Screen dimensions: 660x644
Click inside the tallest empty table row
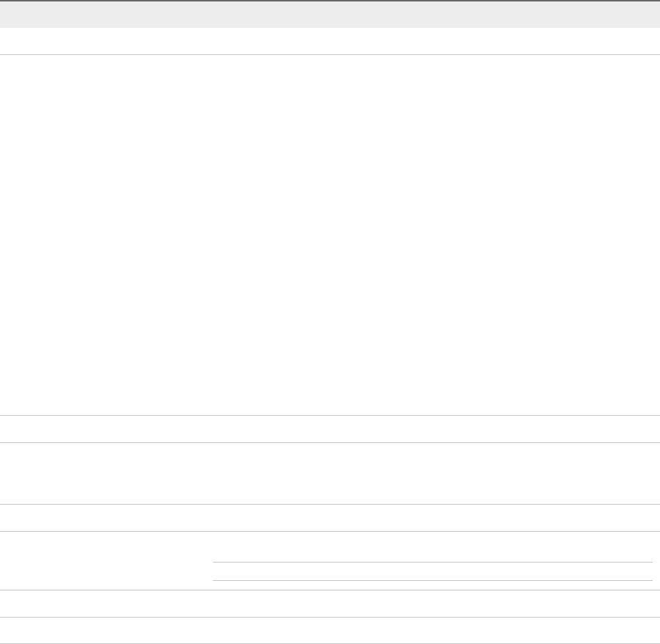tap(330, 235)
